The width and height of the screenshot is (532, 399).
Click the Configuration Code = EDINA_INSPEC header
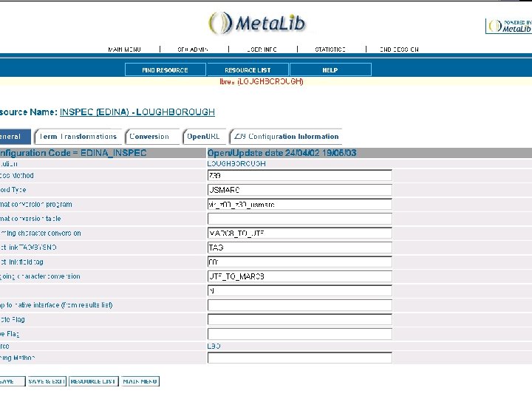coord(73,153)
